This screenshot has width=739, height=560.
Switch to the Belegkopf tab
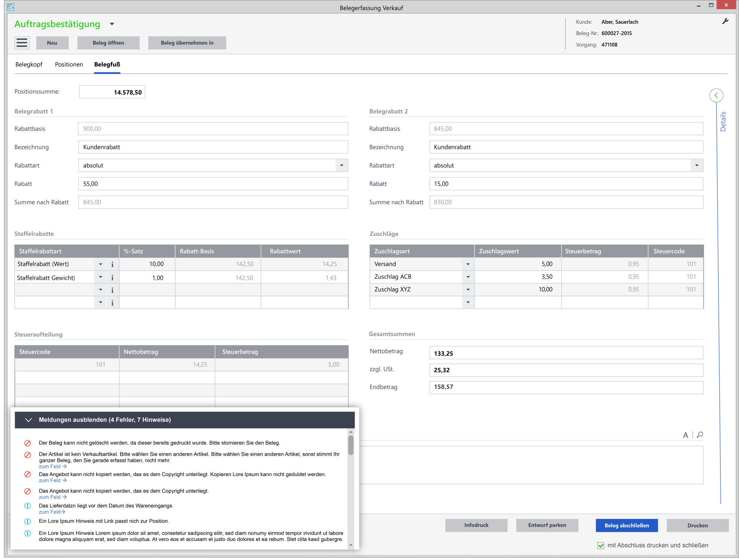29,64
